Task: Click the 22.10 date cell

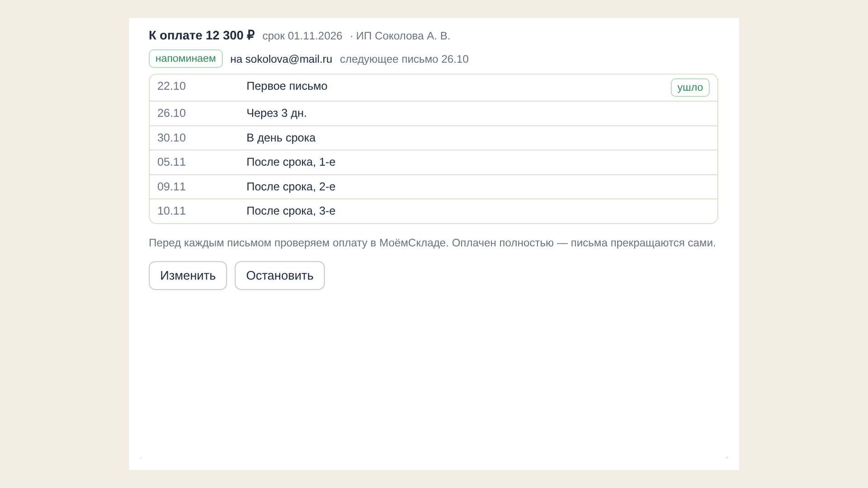Action: (x=171, y=86)
